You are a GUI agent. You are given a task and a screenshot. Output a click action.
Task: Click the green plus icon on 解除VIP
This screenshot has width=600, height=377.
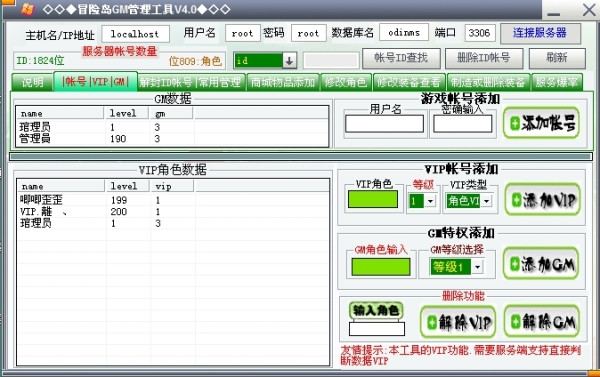432,322
